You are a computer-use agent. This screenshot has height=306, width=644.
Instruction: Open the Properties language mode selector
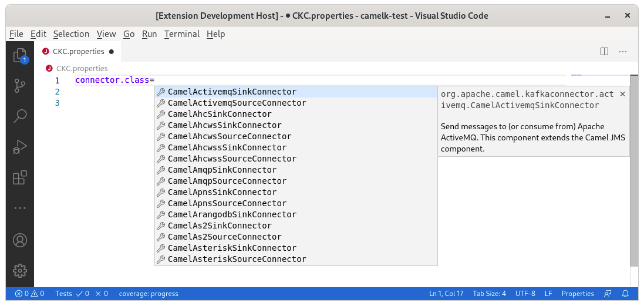577,294
